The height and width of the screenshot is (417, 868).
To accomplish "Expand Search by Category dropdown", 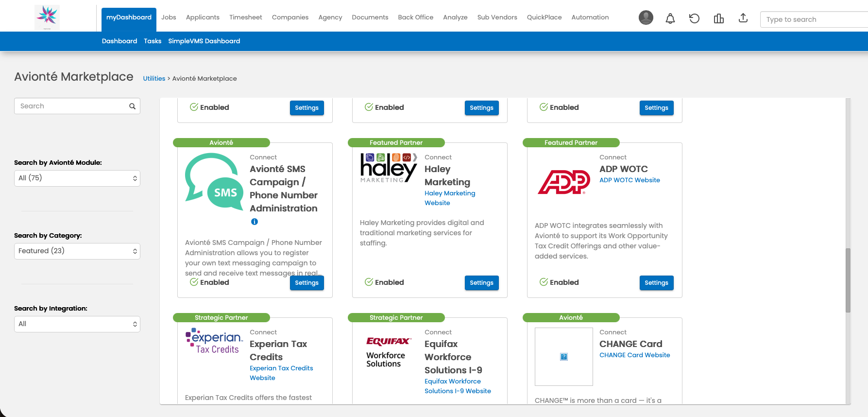I will coord(77,251).
